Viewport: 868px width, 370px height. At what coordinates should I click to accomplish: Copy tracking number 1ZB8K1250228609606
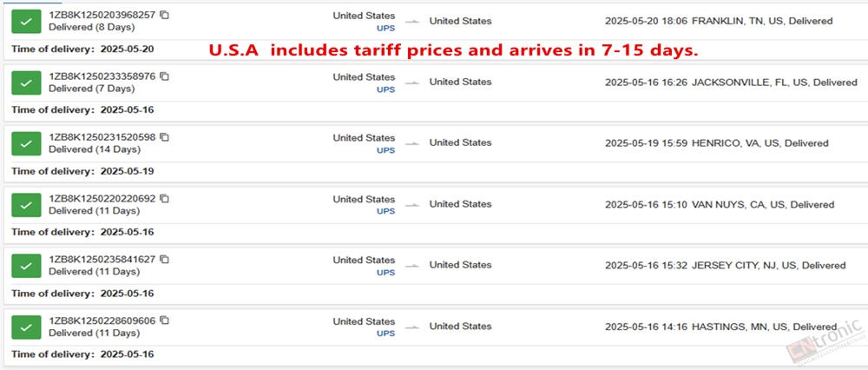click(x=164, y=320)
